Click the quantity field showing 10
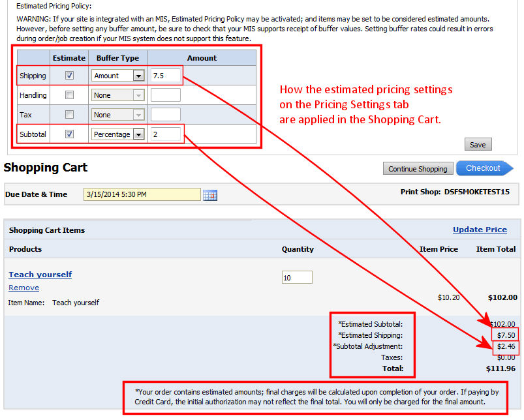The image size is (524, 420). pos(297,278)
